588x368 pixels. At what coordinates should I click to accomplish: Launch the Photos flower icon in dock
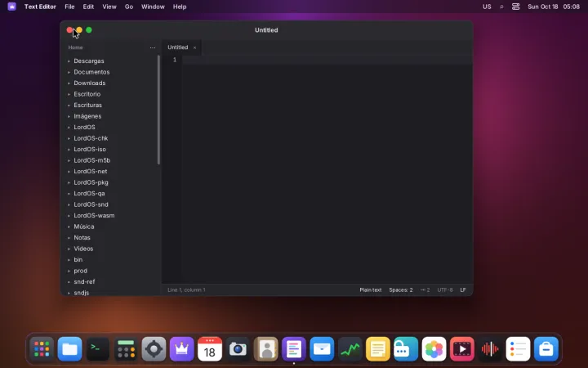434,349
